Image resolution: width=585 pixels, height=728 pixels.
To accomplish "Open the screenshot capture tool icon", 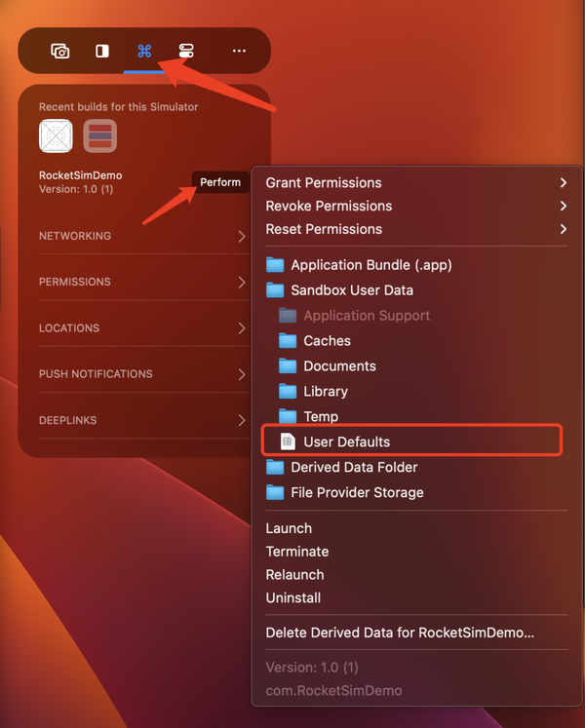I will (x=59, y=51).
